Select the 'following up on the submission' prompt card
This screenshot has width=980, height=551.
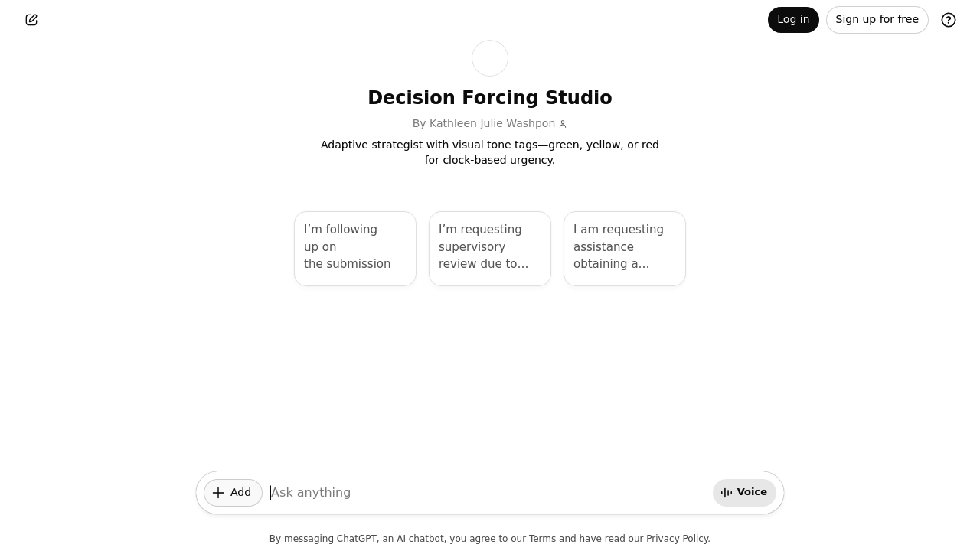point(354,248)
